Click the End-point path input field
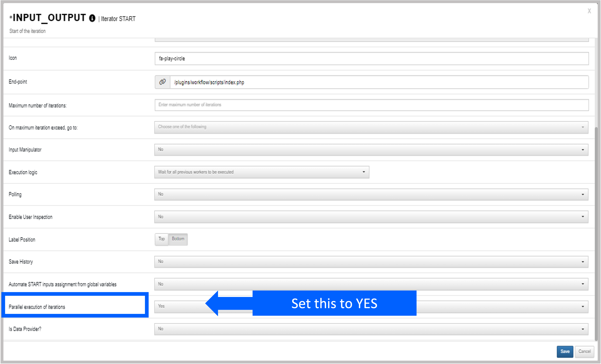Viewport: 601px width, 364px height. [x=379, y=82]
